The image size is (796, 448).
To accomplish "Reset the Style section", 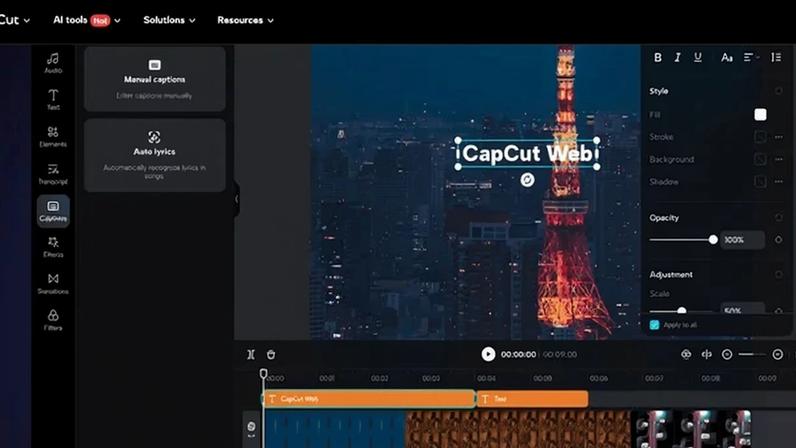I will [778, 91].
